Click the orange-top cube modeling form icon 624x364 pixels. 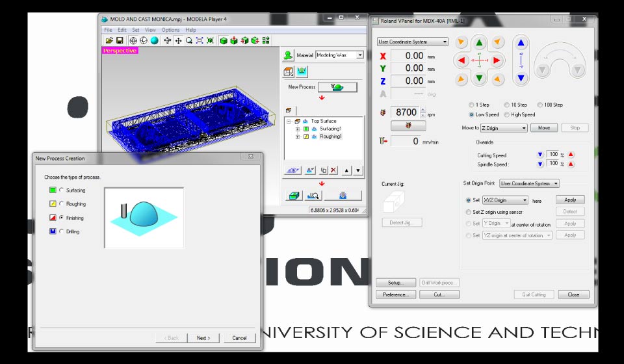(288, 71)
